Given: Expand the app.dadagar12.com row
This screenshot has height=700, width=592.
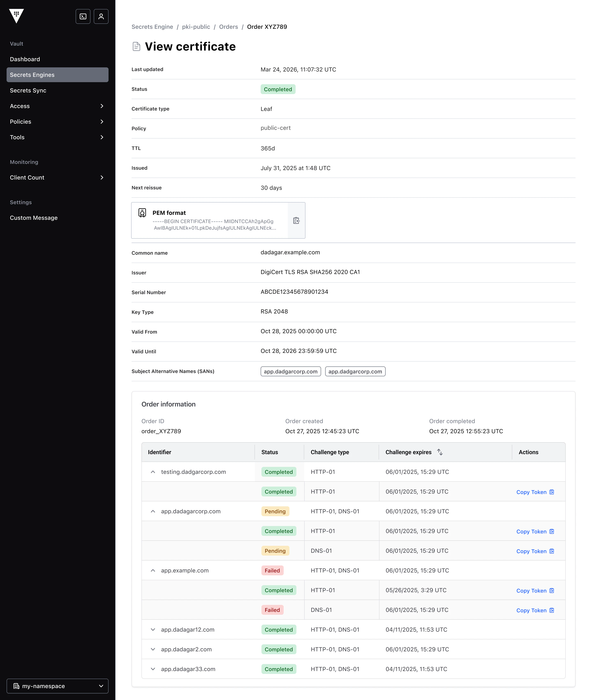Looking at the screenshot, I should coord(153,630).
